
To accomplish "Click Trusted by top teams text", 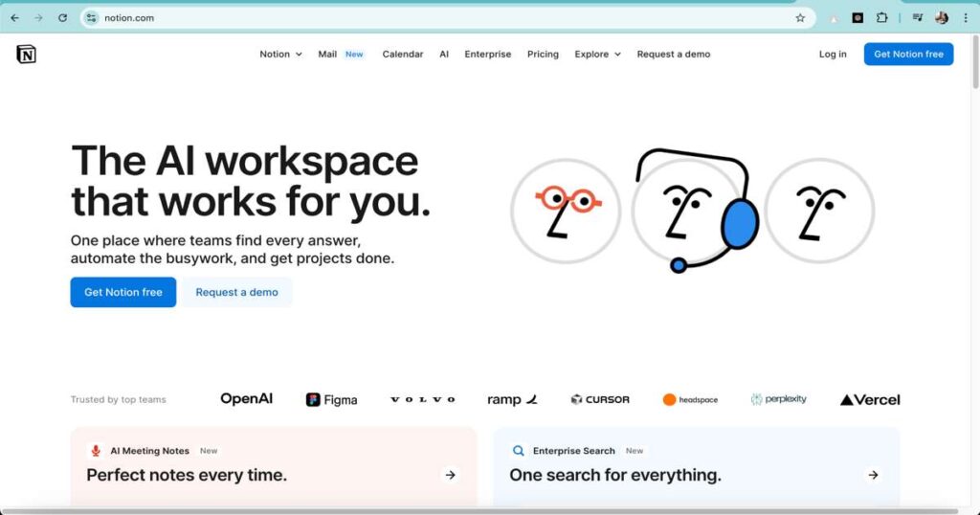I will [118, 399].
